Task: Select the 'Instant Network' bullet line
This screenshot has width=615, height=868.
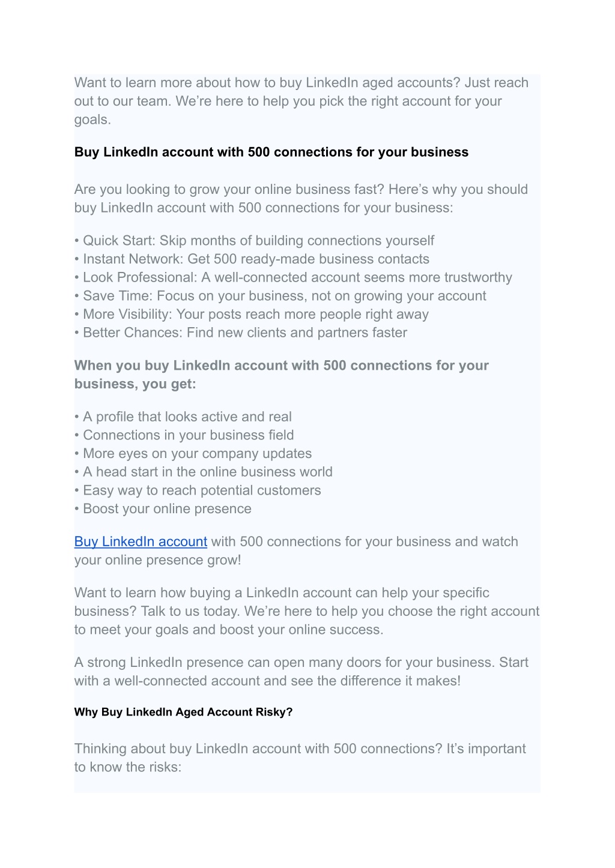Action: (252, 259)
